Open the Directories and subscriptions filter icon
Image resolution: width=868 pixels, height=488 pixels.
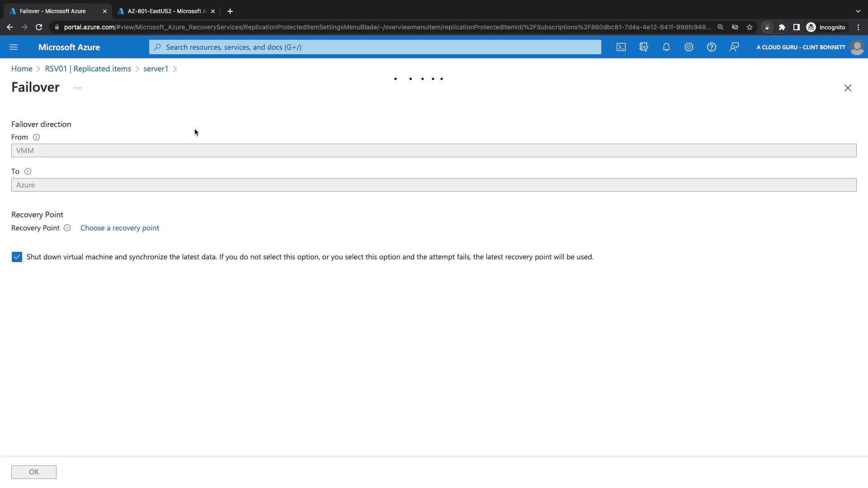pyautogui.click(x=644, y=47)
